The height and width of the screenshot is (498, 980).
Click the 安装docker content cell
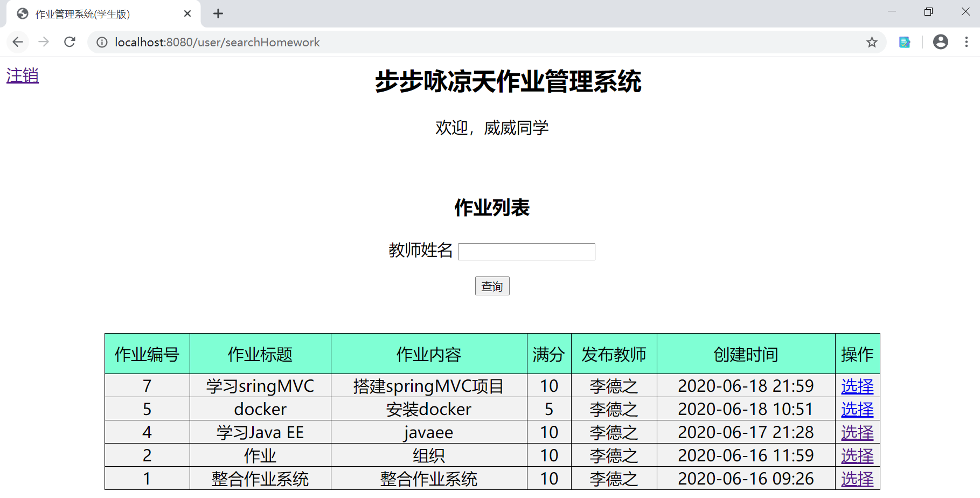click(x=429, y=409)
